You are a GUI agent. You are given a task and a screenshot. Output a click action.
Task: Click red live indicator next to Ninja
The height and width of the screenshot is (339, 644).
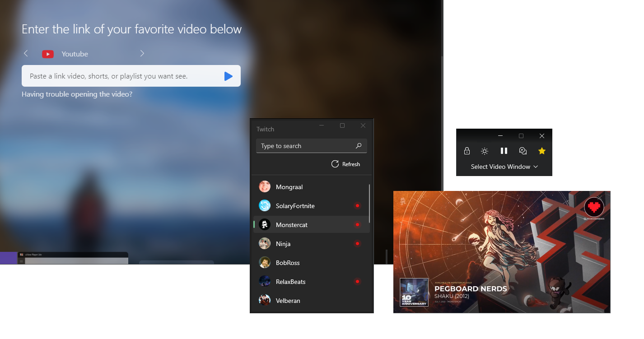click(357, 244)
